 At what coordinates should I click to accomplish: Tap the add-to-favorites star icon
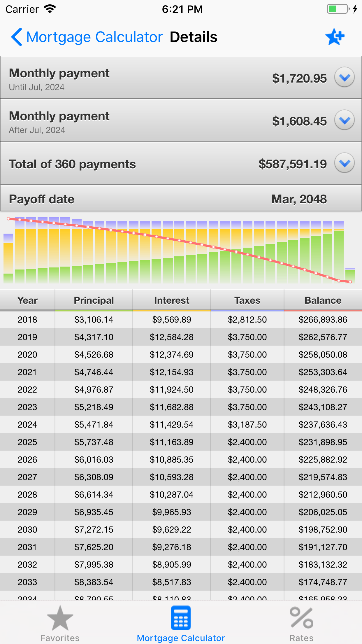335,37
